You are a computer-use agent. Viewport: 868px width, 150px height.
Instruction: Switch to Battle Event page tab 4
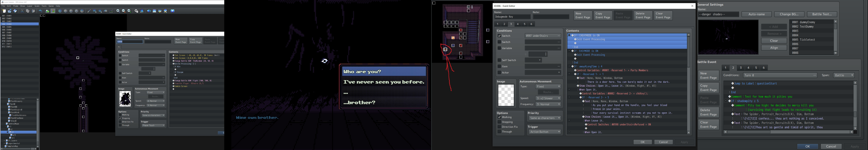pos(748,68)
